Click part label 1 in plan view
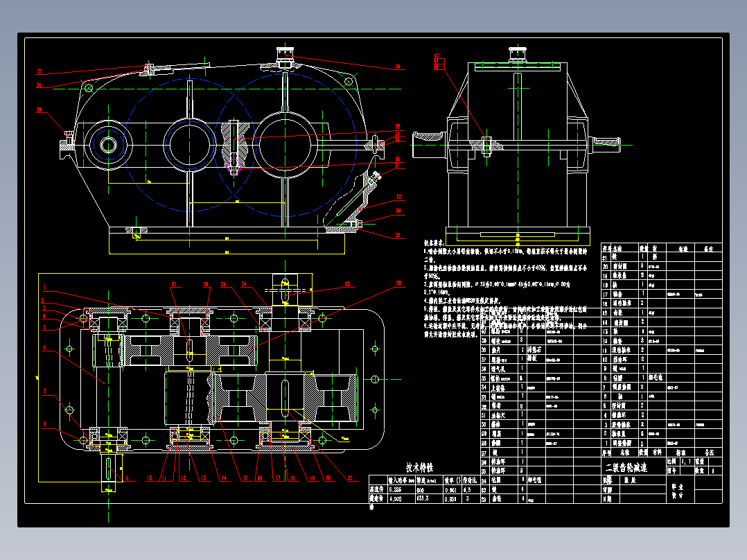The height and width of the screenshot is (560, 747). coord(44,288)
